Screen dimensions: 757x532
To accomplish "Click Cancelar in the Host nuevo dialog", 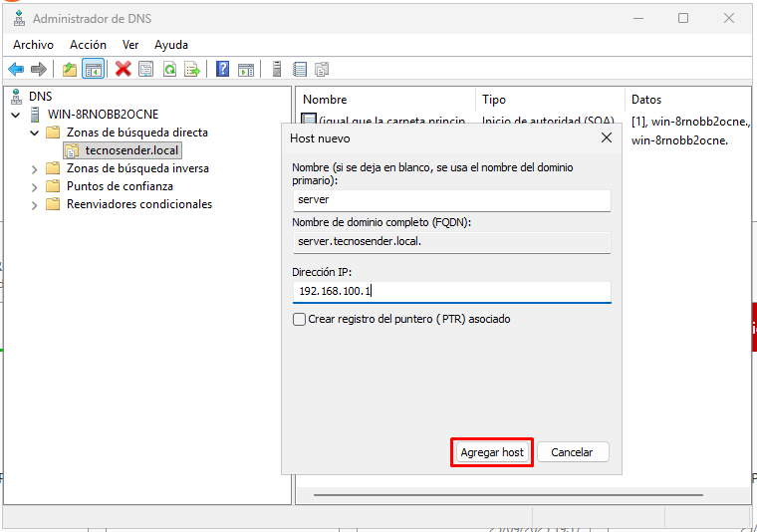I will (x=572, y=452).
